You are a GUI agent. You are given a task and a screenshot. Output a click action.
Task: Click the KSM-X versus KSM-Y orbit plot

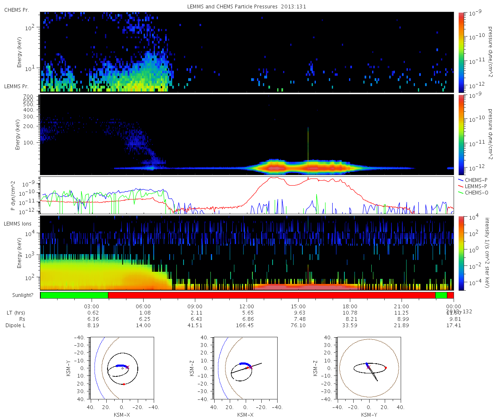tap(122, 368)
